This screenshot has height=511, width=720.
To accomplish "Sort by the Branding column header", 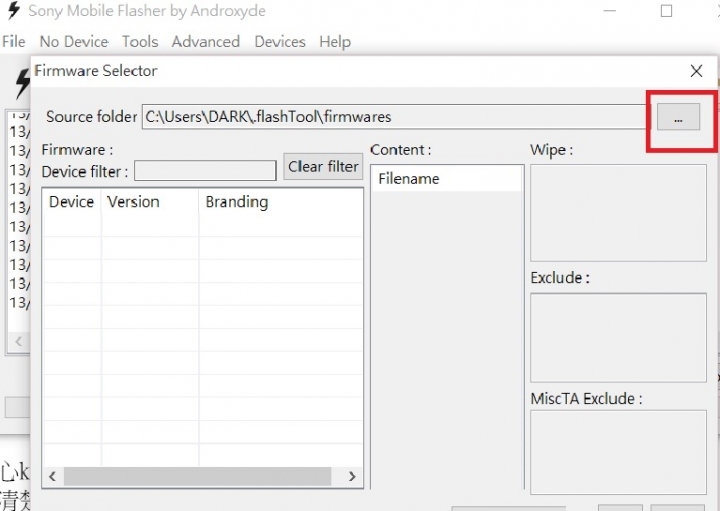I will tap(281, 202).
